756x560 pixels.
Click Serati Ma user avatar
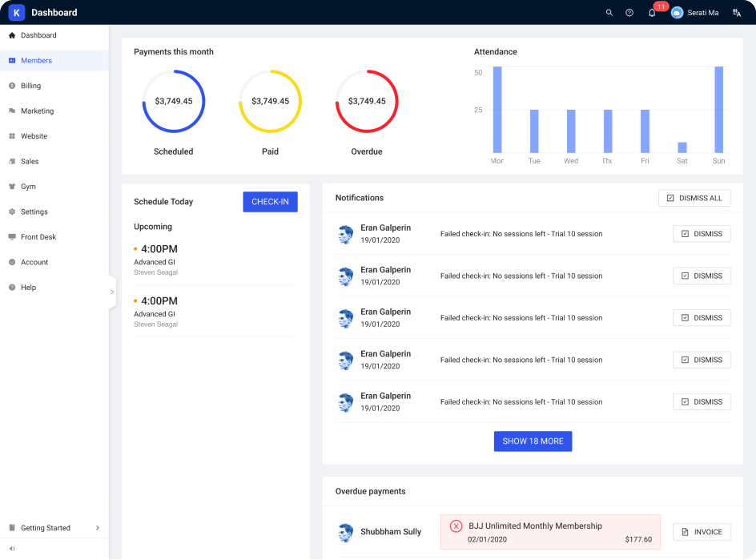click(678, 13)
